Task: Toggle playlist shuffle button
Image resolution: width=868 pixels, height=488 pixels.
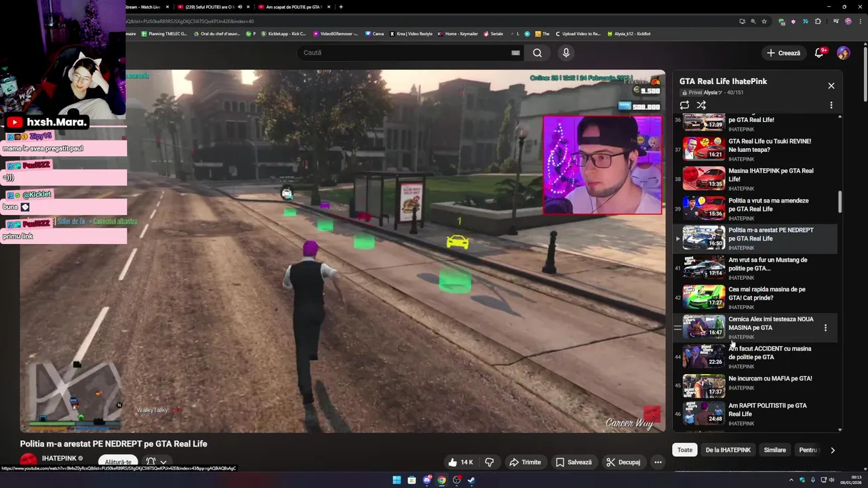Action: [701, 105]
